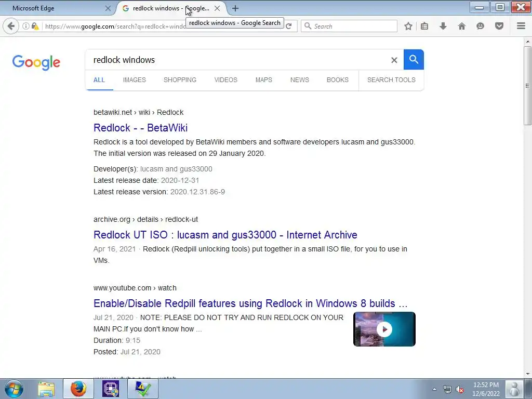The width and height of the screenshot is (532, 399).
Task: Click the betawiki.net breadcrumb URL
Action: pos(138,112)
